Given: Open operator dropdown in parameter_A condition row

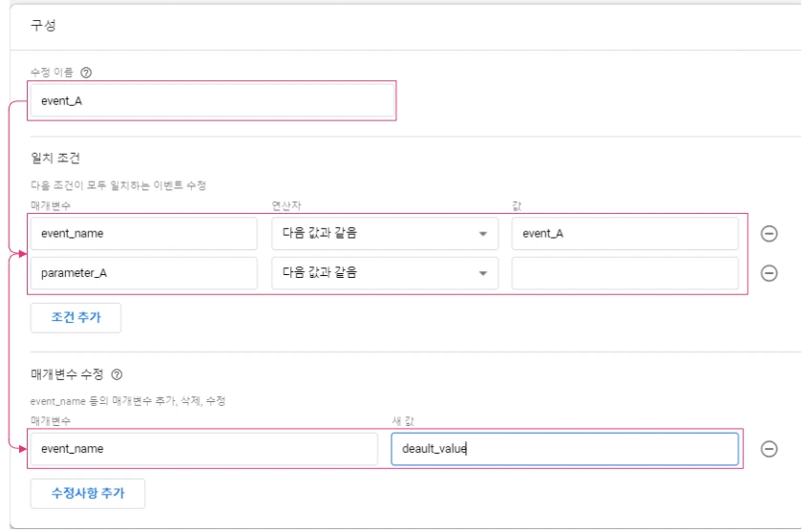Looking at the screenshot, I should coord(385,273).
